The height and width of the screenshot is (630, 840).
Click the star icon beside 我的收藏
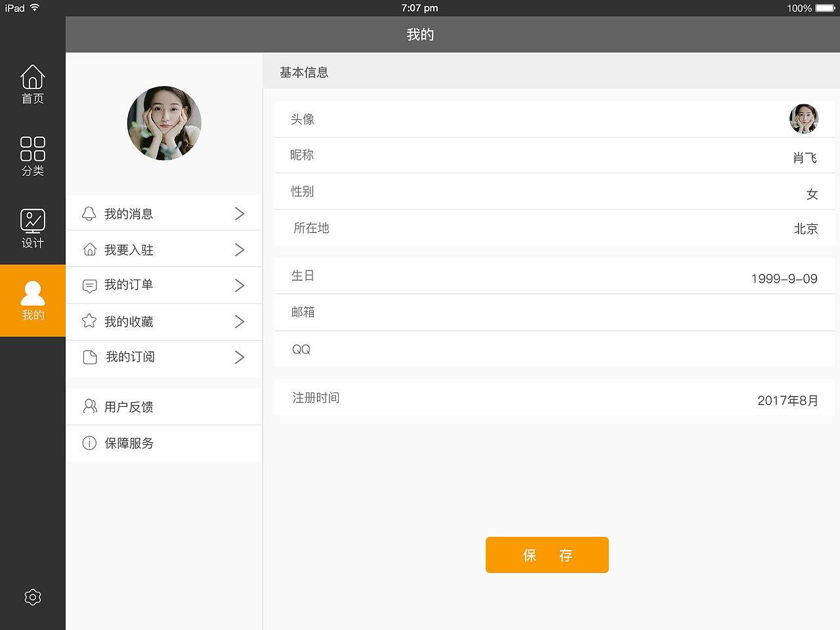[89, 321]
